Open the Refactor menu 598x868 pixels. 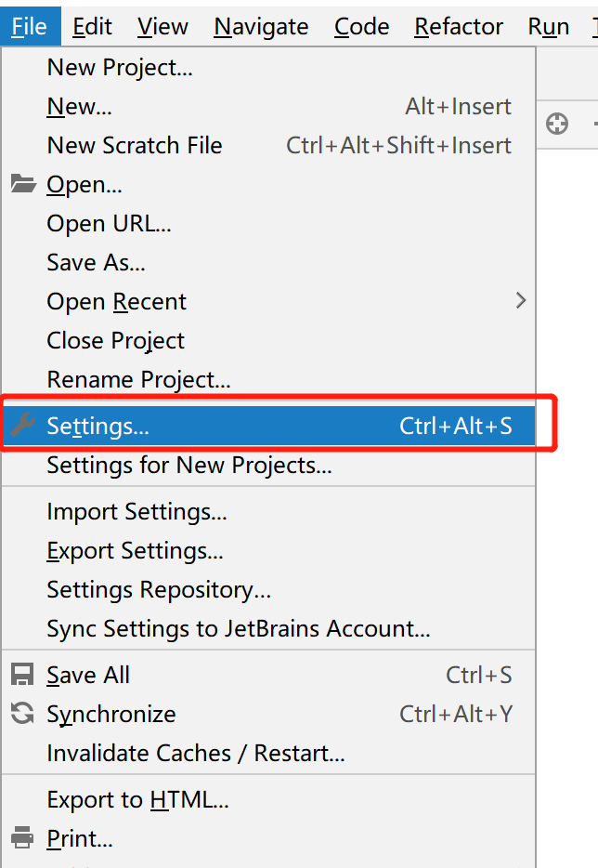[x=459, y=26]
